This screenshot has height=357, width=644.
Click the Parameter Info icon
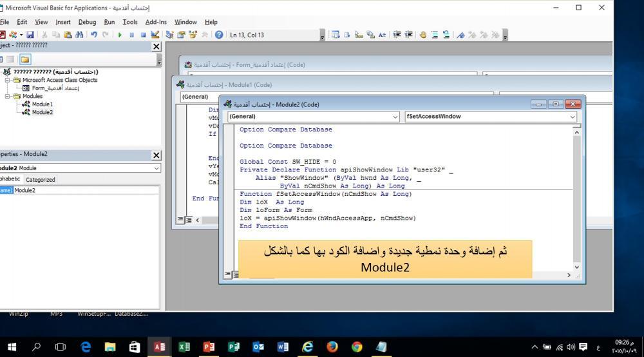click(370, 35)
